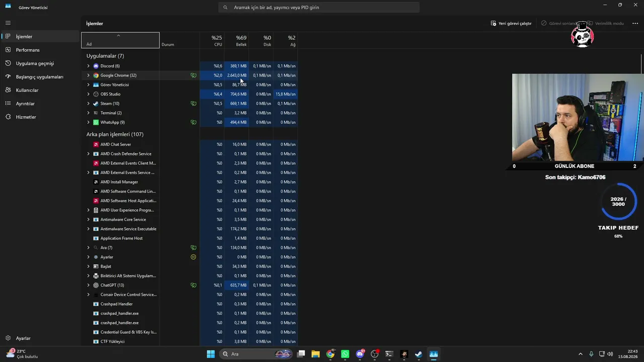Open Hizmetler in the sidebar
Image resolution: width=644 pixels, height=362 pixels.
point(40,117)
